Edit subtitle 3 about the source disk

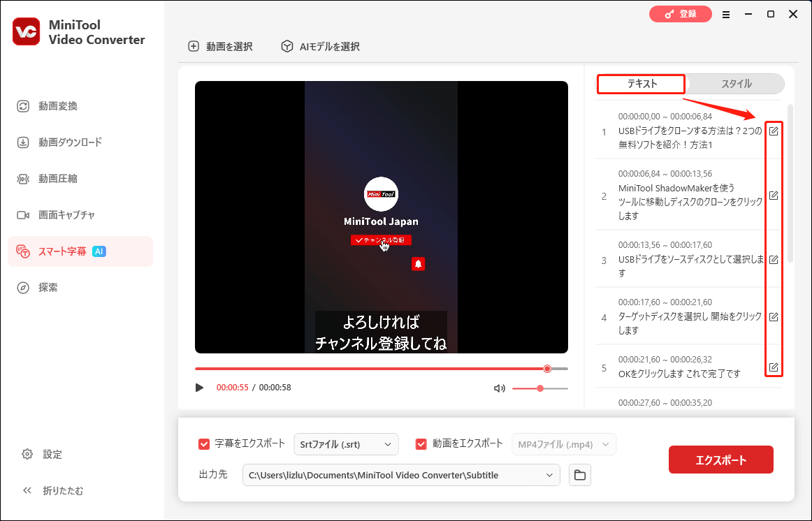773,259
